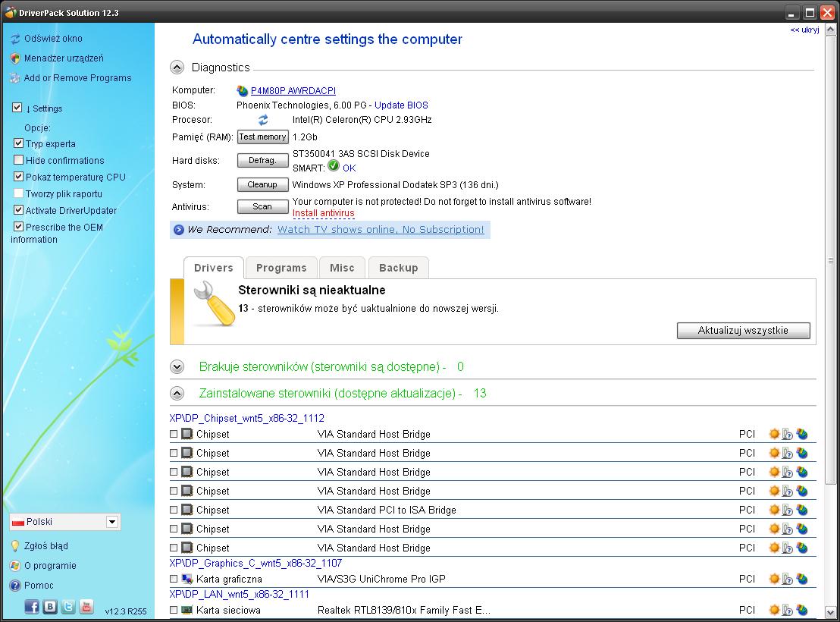Open Watch TV shows online link
840x622 pixels.
[381, 230]
